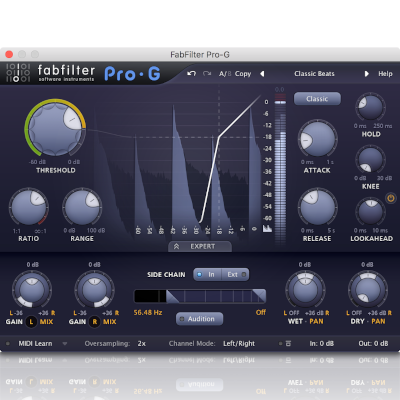Toggle the lookahead power icon
Image resolution: width=400 pixels, height=400 pixels.
click(391, 198)
